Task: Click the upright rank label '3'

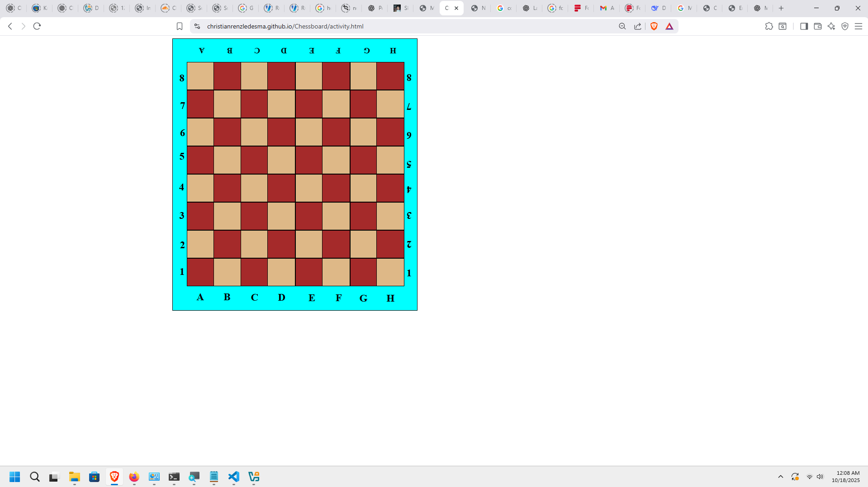Action: (182, 215)
